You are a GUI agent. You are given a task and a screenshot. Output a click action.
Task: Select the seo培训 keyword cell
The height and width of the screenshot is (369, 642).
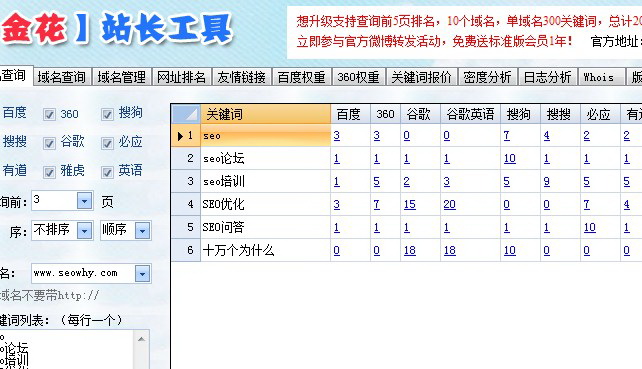(265, 181)
